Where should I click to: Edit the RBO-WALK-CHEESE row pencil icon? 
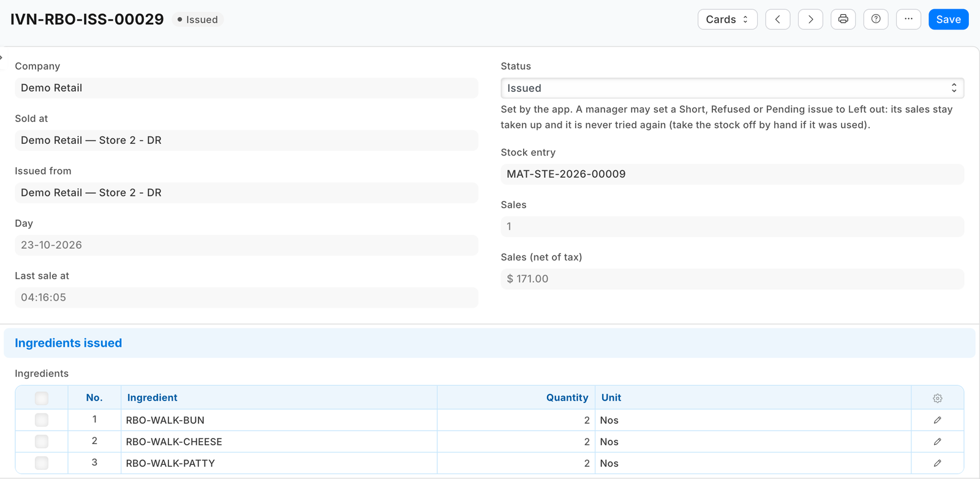click(937, 442)
